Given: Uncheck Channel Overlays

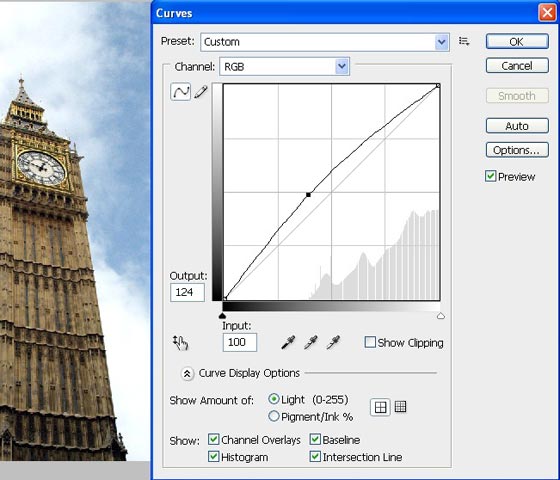Looking at the screenshot, I should click(213, 439).
